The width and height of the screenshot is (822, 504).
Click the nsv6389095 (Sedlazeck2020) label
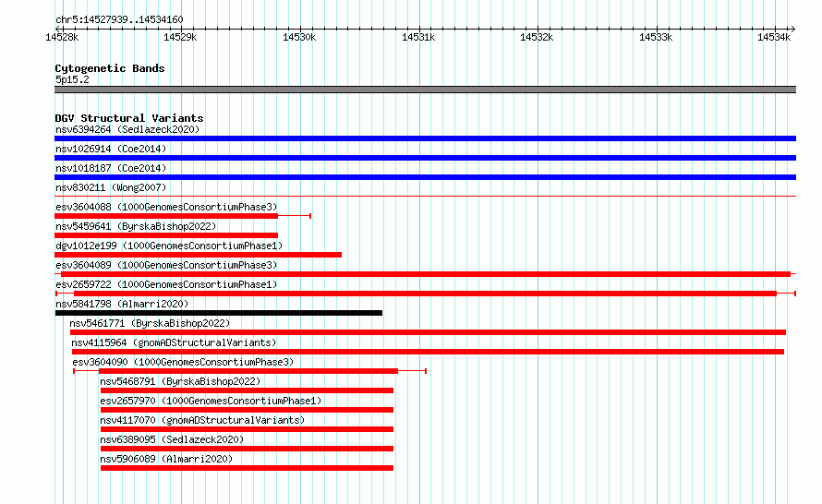point(172,439)
